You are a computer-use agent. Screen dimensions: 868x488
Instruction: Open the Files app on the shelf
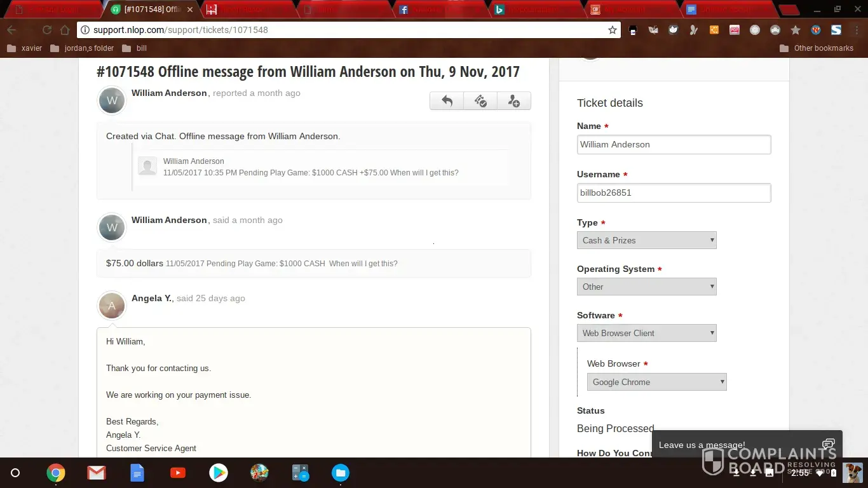(x=341, y=473)
